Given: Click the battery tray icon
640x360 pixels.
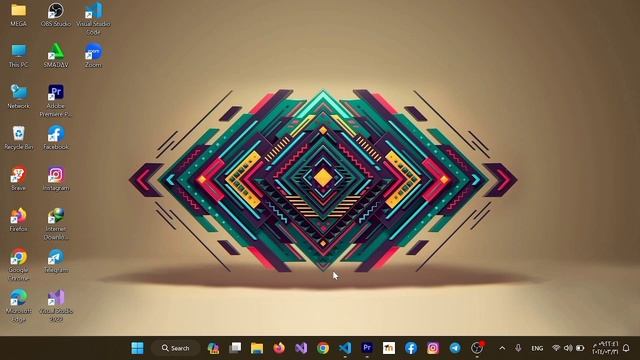Looking at the screenshot, I should pos(580,348).
